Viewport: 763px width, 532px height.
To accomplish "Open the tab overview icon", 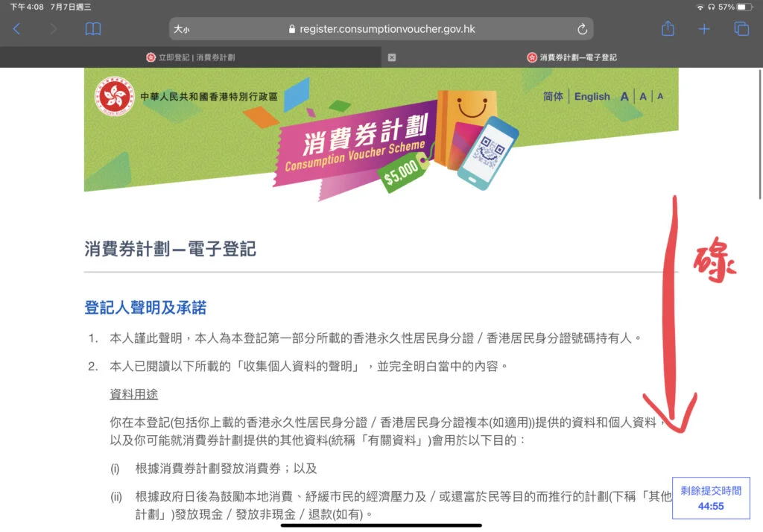I will tap(741, 29).
